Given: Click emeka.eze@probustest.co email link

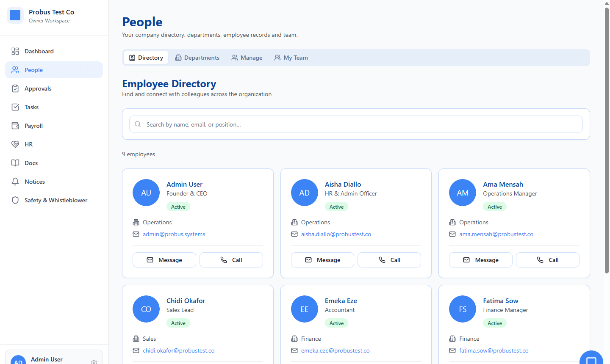Looking at the screenshot, I should pos(335,350).
